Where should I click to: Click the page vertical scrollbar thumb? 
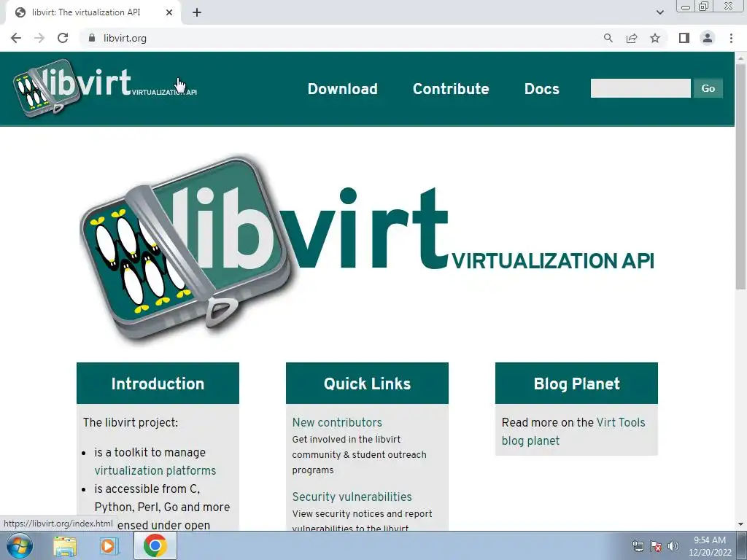(740, 176)
